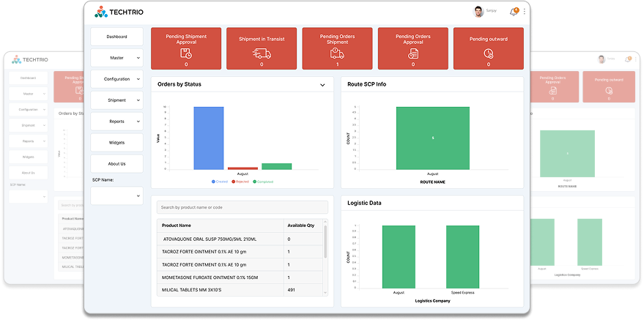Open Widgets from the sidebar
Viewport: 644px width, 320px height.
116,143
